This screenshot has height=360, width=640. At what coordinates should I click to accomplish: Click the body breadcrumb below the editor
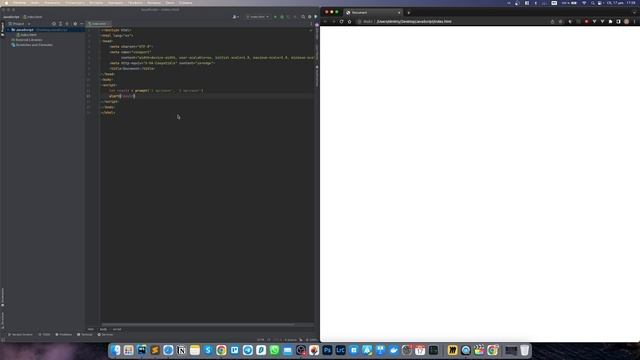(x=103, y=329)
